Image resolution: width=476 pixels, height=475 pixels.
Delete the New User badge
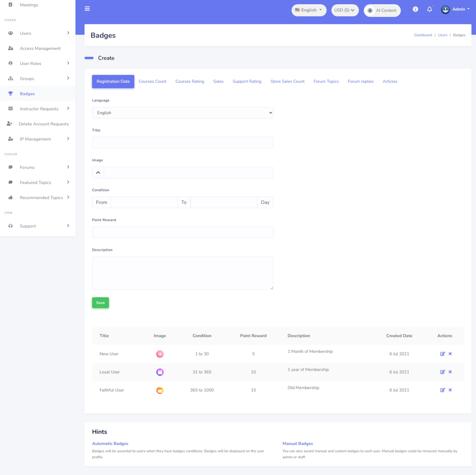450,354
